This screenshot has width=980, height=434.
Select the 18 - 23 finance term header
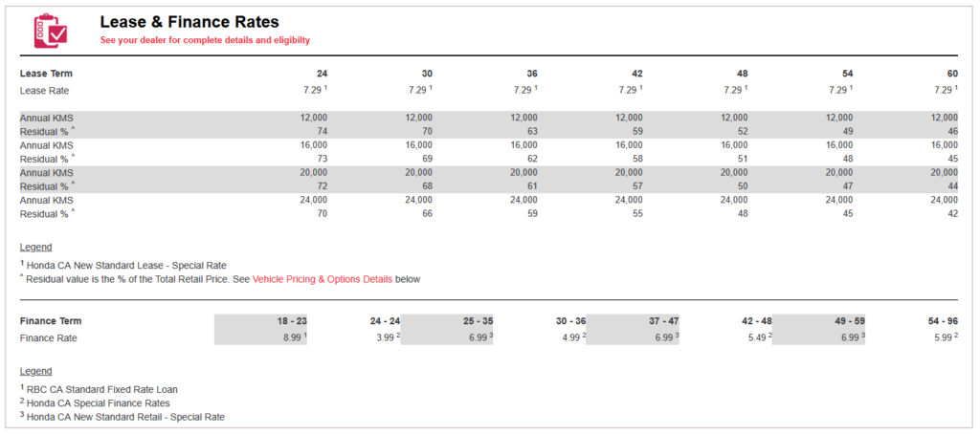click(292, 321)
